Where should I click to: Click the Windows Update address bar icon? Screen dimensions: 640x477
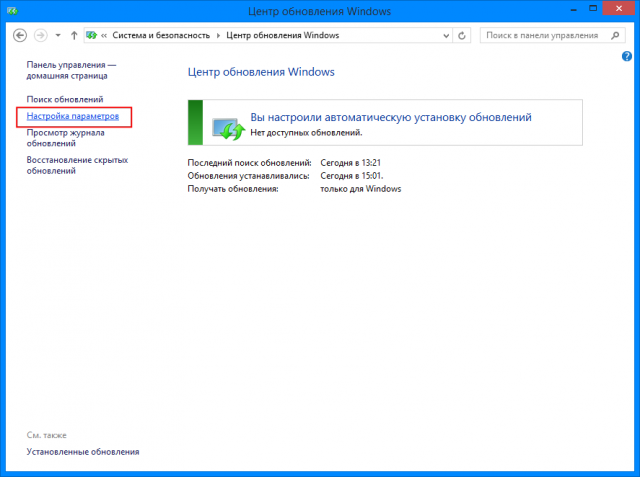(x=91, y=35)
